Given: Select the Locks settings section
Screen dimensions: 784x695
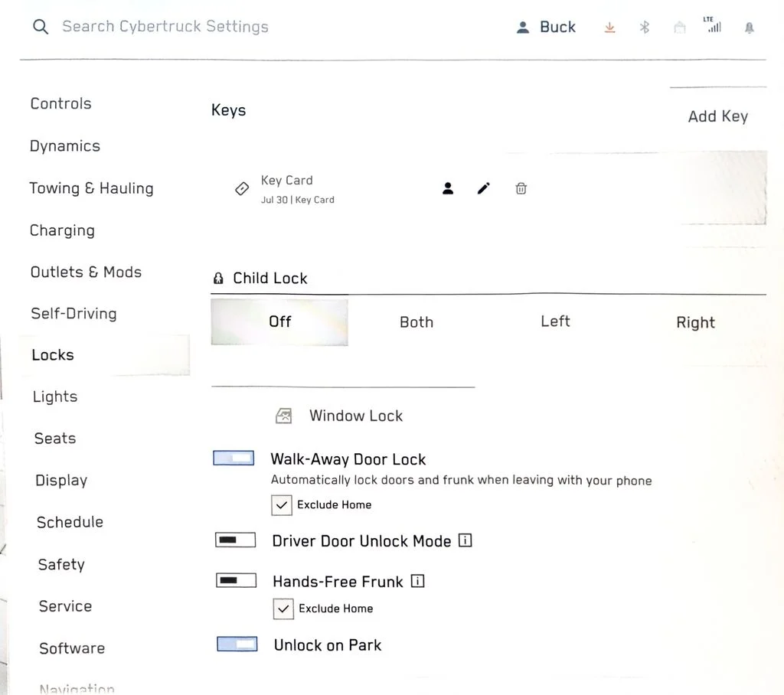Looking at the screenshot, I should pos(104,355).
